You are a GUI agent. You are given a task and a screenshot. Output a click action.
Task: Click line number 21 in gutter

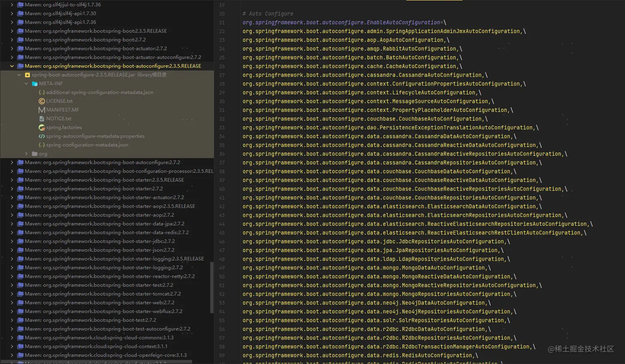(222, 22)
